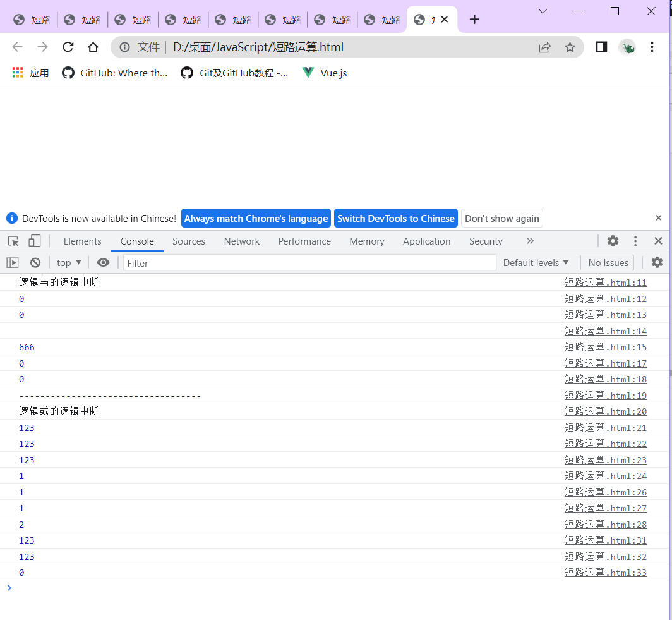The image size is (672, 620).
Task: Select the 逻辑或的逻辑中断 log line
Action: click(x=59, y=411)
